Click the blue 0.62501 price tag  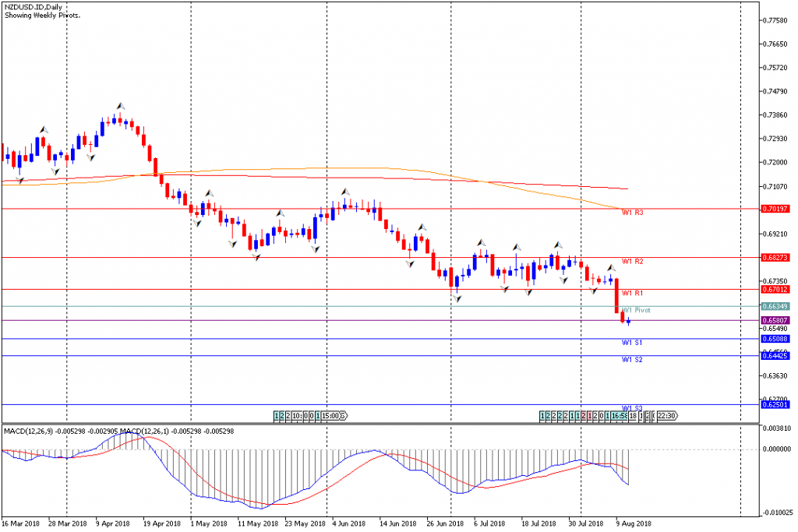pos(776,404)
